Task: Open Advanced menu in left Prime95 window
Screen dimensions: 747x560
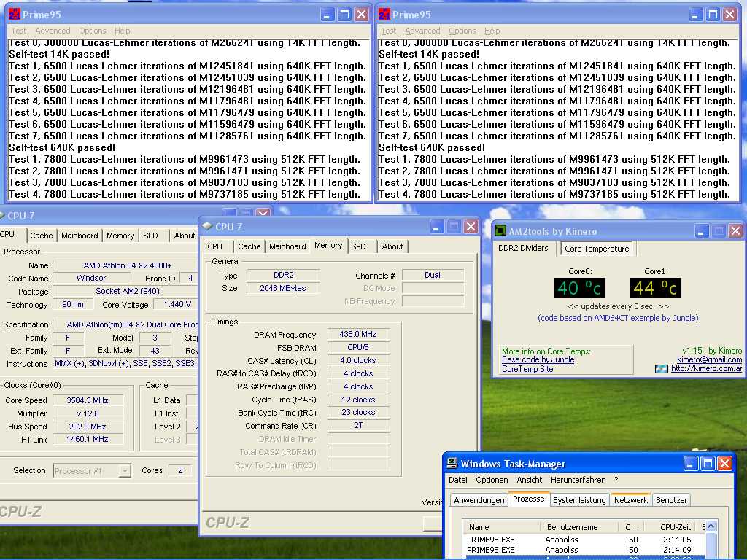Action: (x=53, y=31)
